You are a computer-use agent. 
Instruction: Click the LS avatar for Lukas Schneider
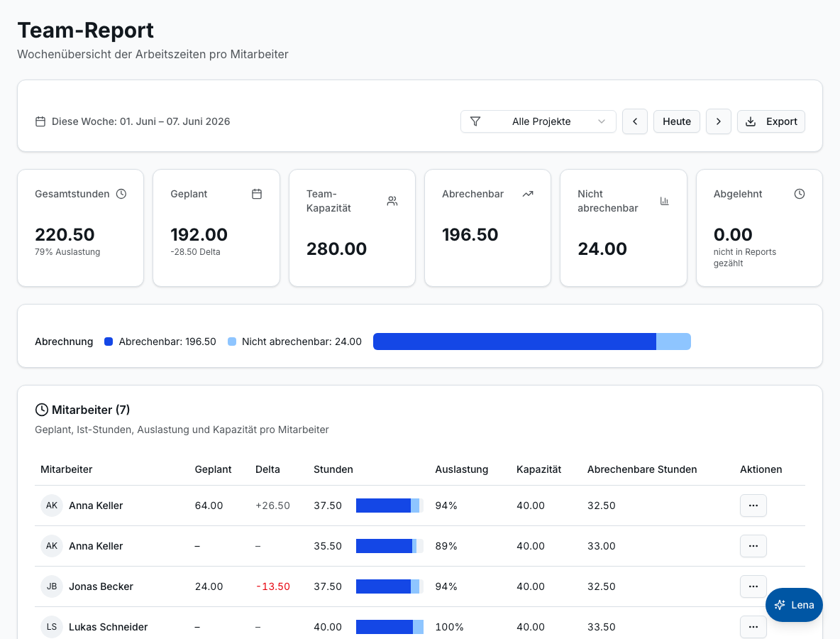51,627
